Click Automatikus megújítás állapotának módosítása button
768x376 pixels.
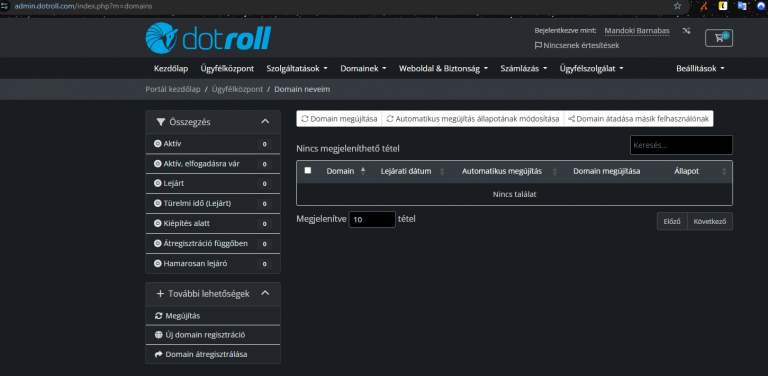tap(473, 118)
